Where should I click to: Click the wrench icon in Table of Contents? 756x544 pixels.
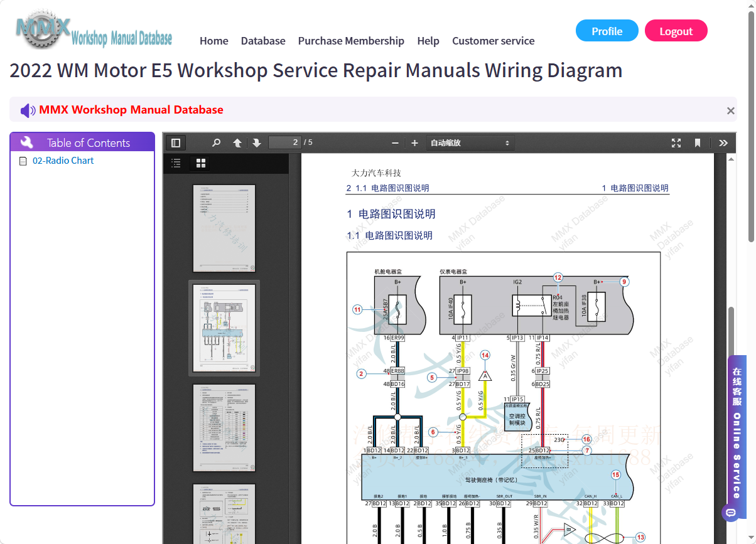[x=26, y=142]
